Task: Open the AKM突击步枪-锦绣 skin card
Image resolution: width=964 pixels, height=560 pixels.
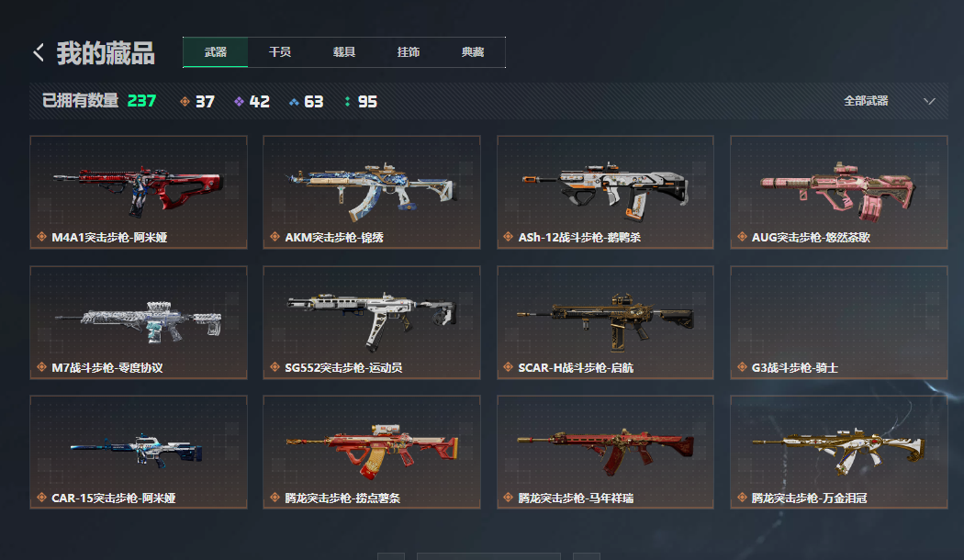Action: click(371, 193)
